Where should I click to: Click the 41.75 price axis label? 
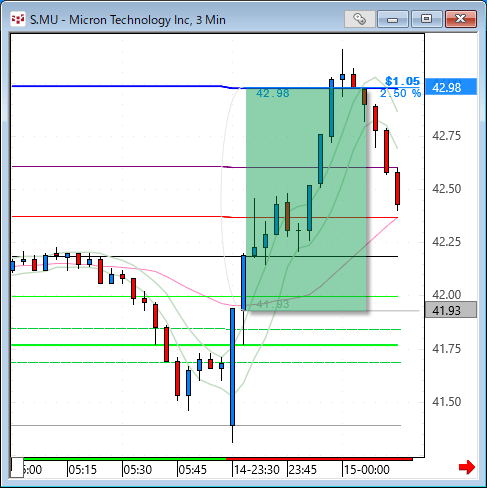pyautogui.click(x=446, y=349)
